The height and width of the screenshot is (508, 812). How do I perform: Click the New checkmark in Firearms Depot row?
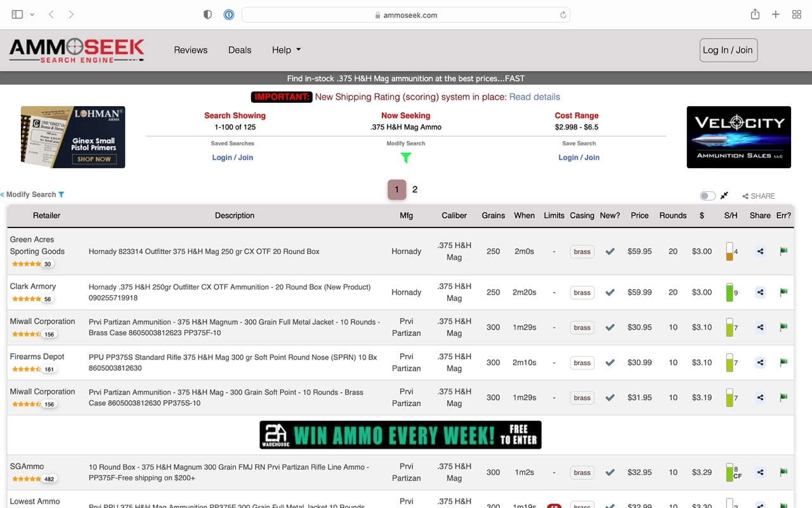click(610, 363)
